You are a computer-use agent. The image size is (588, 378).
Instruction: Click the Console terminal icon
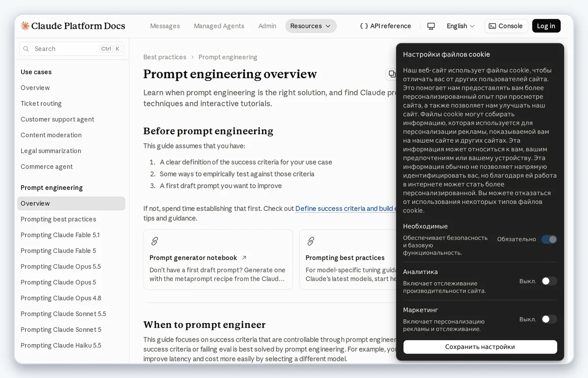point(492,26)
